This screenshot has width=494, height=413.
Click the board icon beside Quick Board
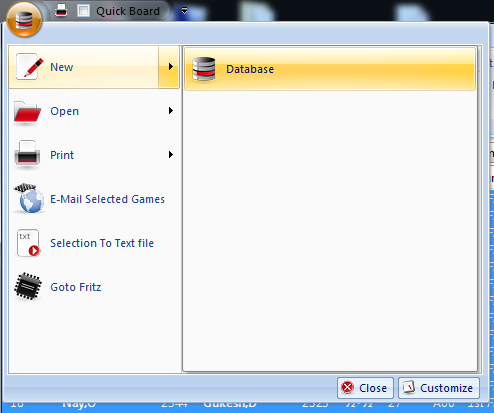click(83, 11)
